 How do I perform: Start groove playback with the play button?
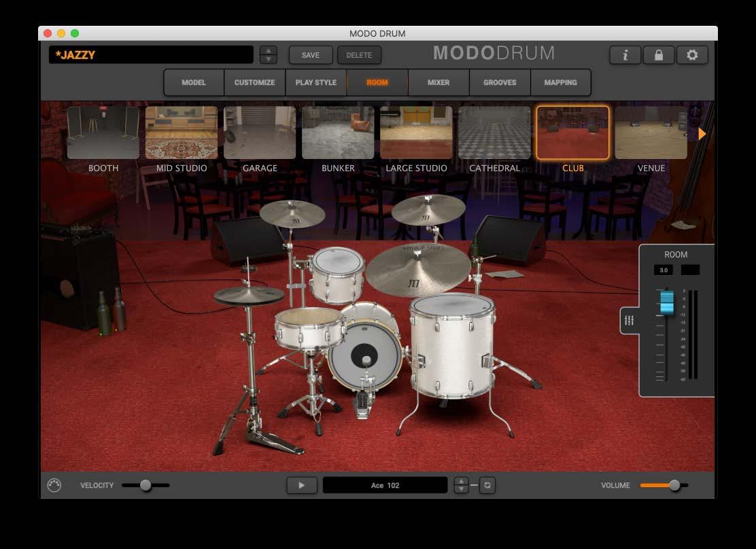pos(302,485)
